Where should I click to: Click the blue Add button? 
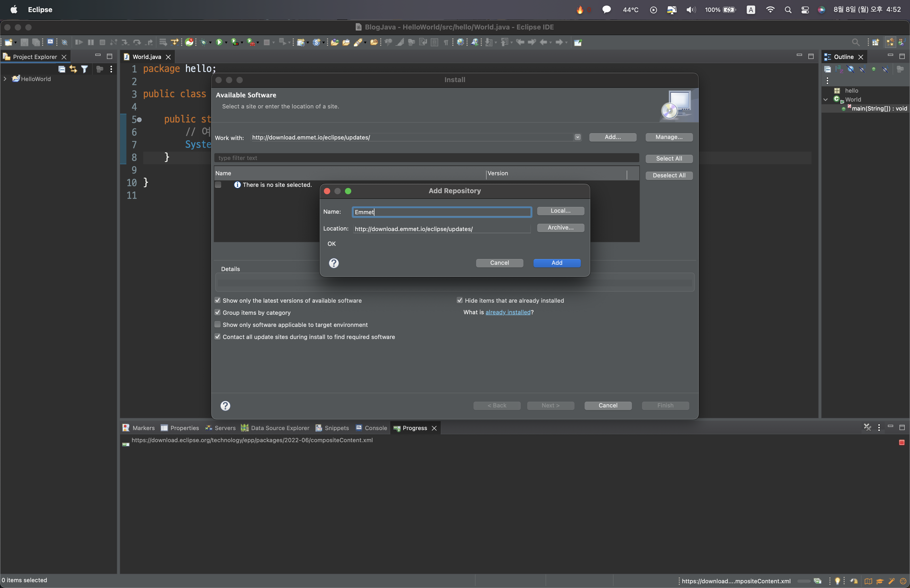[557, 263]
